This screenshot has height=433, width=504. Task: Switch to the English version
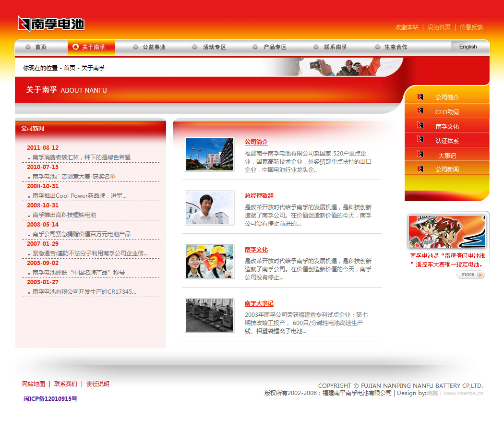(468, 47)
